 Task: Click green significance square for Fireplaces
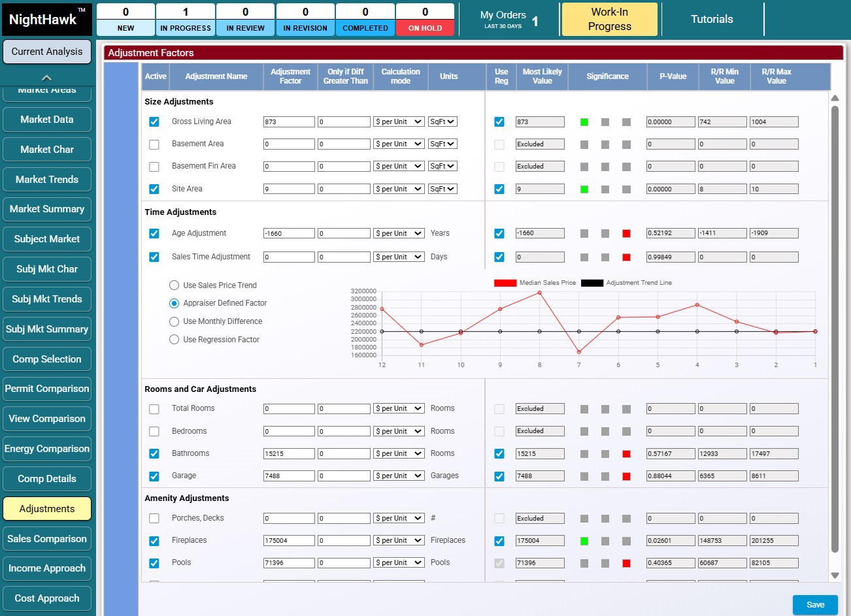coord(584,541)
